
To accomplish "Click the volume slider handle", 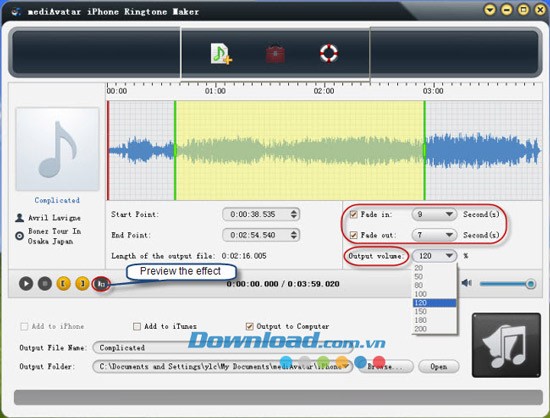I will click(531, 283).
